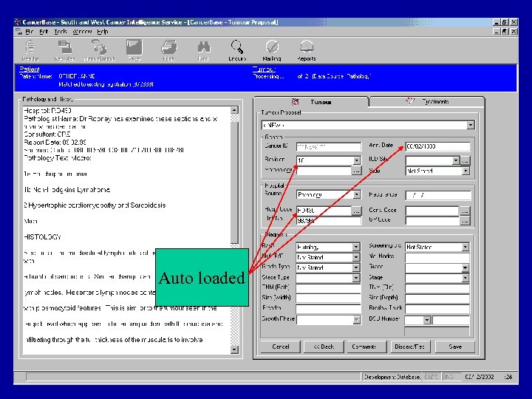Click into the Breslow Thick field
The height and width of the screenshot is (399, 532).
tap(437, 309)
